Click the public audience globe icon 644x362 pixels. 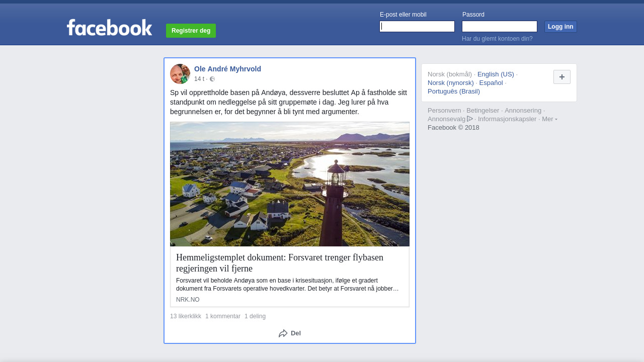[x=212, y=79]
